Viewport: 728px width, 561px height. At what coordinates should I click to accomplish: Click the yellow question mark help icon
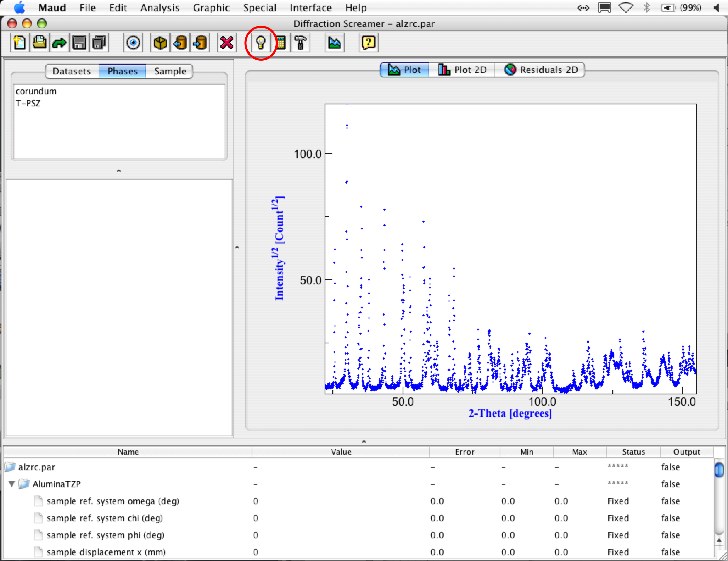coord(368,43)
